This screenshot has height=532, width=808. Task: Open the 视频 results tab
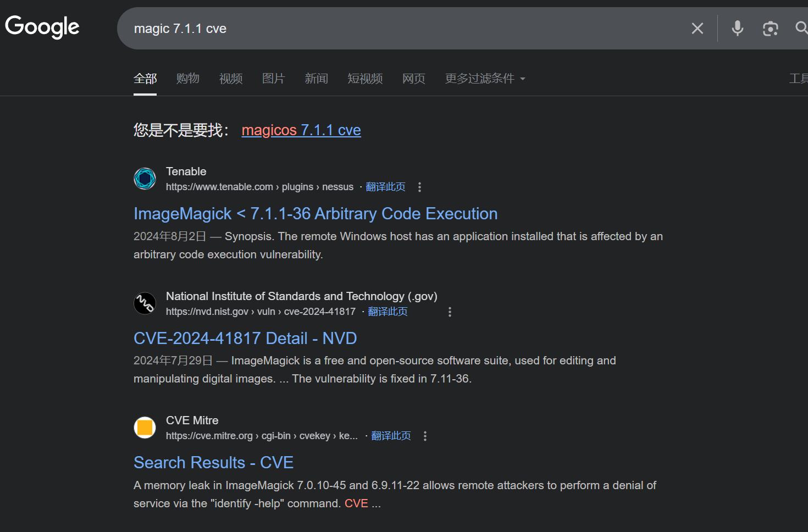pyautogui.click(x=231, y=79)
